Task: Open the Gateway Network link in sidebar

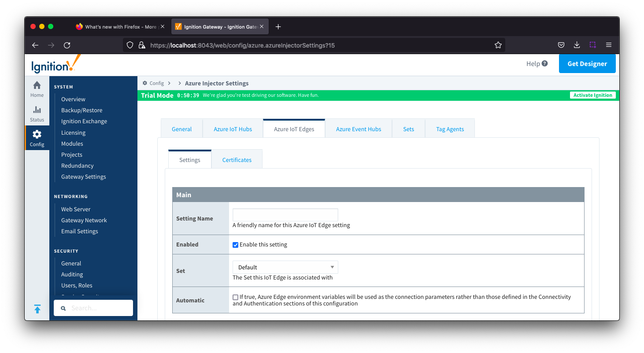Action: click(x=84, y=220)
